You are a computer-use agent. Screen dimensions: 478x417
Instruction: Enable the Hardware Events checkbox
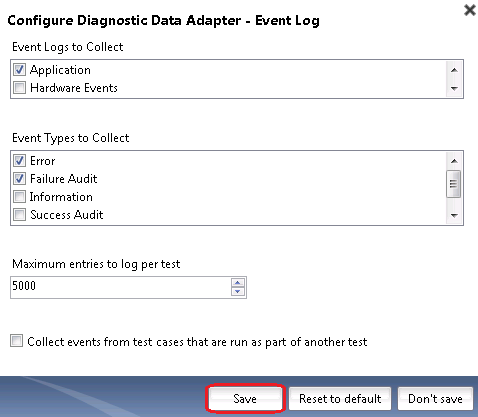pos(19,88)
